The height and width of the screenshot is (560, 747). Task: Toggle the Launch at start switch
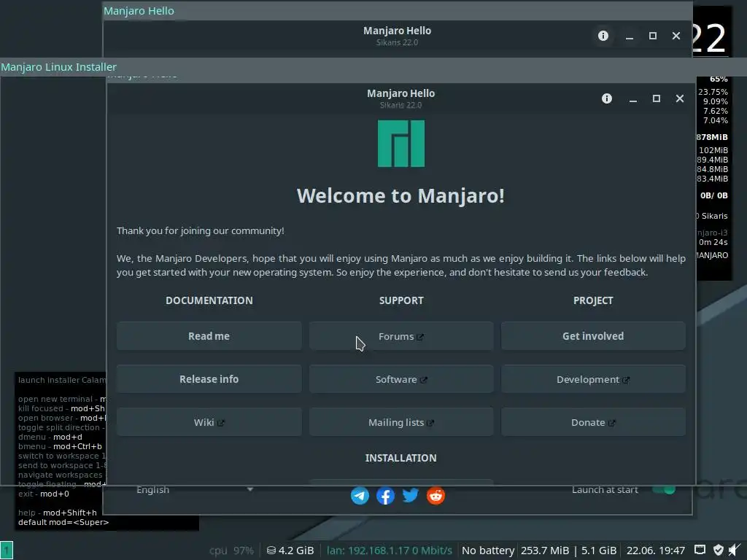664,489
